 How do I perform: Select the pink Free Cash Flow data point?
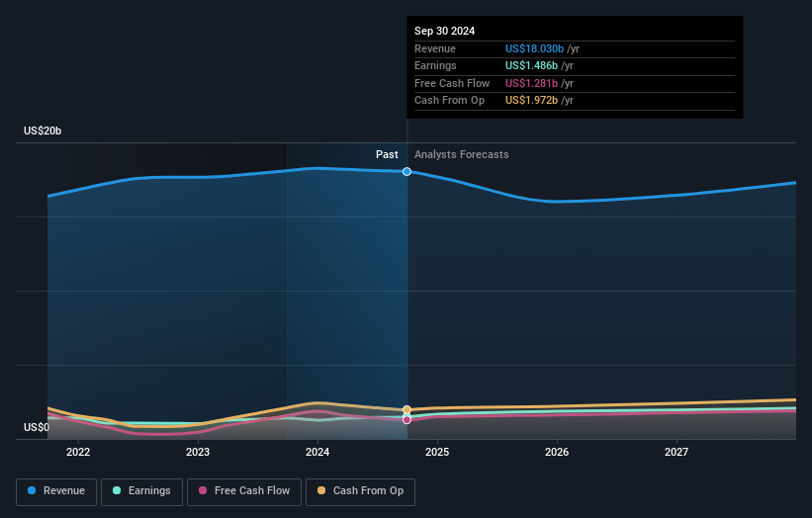[x=407, y=420]
